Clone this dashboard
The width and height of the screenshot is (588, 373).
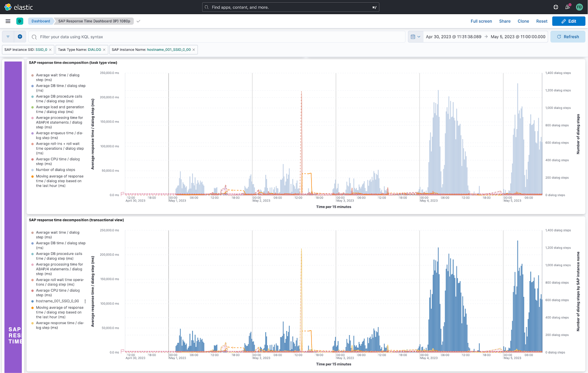(x=523, y=21)
